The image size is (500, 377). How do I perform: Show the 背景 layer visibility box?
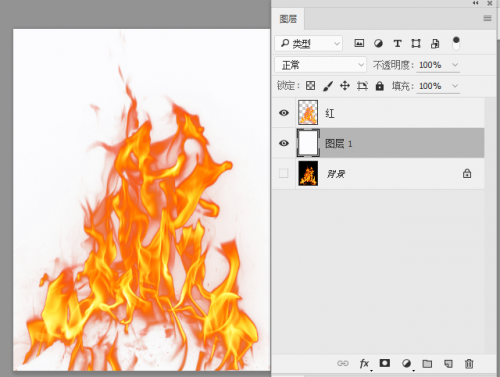point(283,173)
